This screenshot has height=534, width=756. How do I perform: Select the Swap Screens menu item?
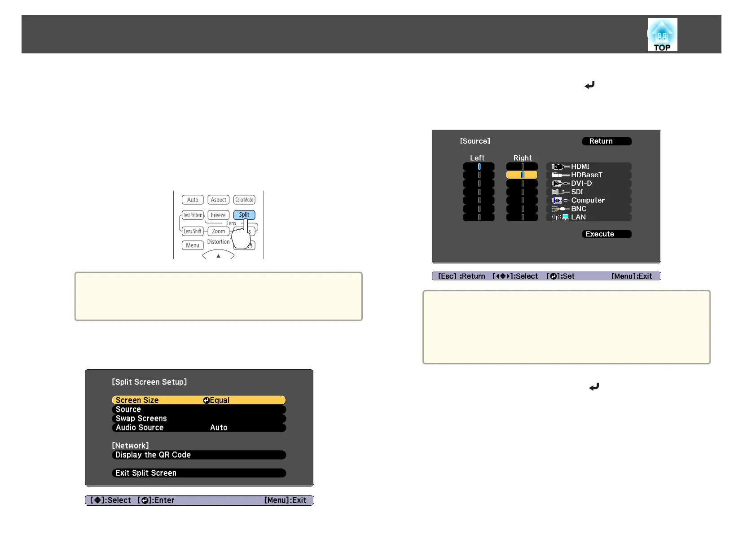[x=199, y=418]
